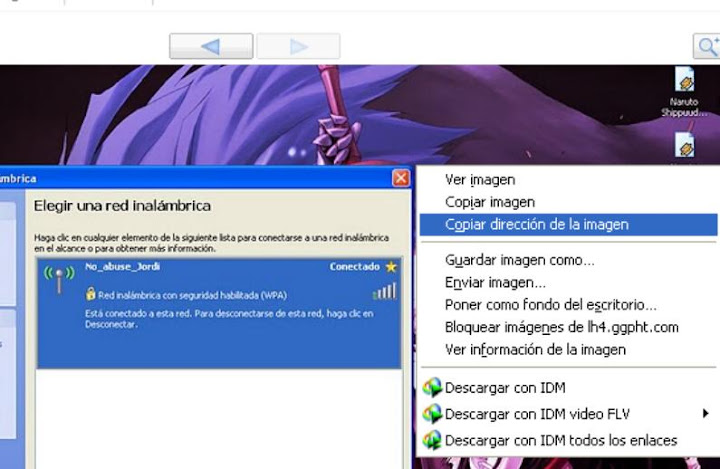Click the gold star favorite icon
The image size is (720, 469).
pyautogui.click(x=391, y=267)
